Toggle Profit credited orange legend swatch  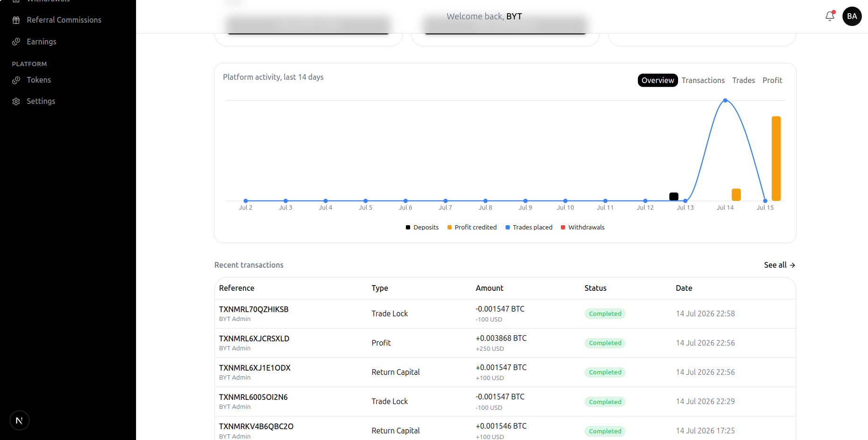(x=449, y=228)
